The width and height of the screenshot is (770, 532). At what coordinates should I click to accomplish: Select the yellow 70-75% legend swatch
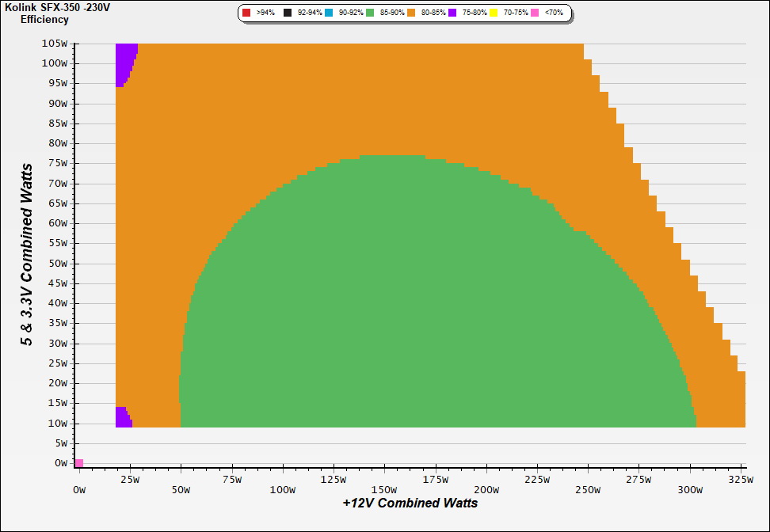pos(494,13)
